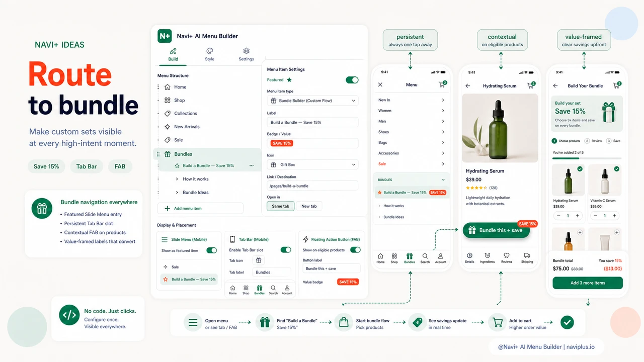This screenshot has height=362, width=644.
Task: Click the Navi+ N+ logo icon
Action: pyautogui.click(x=165, y=36)
